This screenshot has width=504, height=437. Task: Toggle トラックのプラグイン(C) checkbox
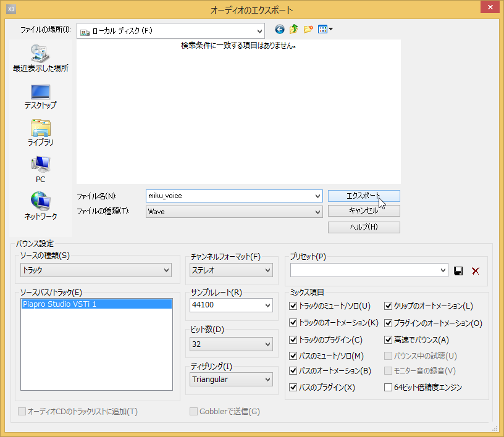point(293,339)
